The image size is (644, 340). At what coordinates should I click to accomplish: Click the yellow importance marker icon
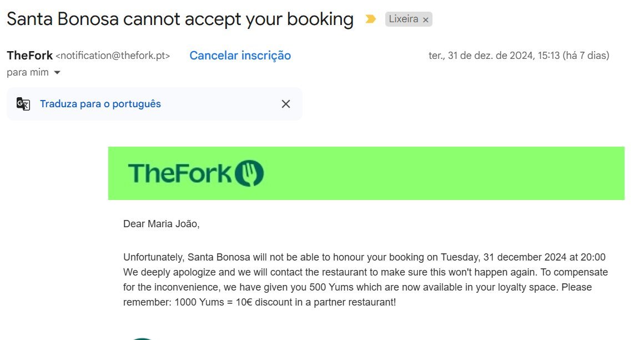pos(370,19)
